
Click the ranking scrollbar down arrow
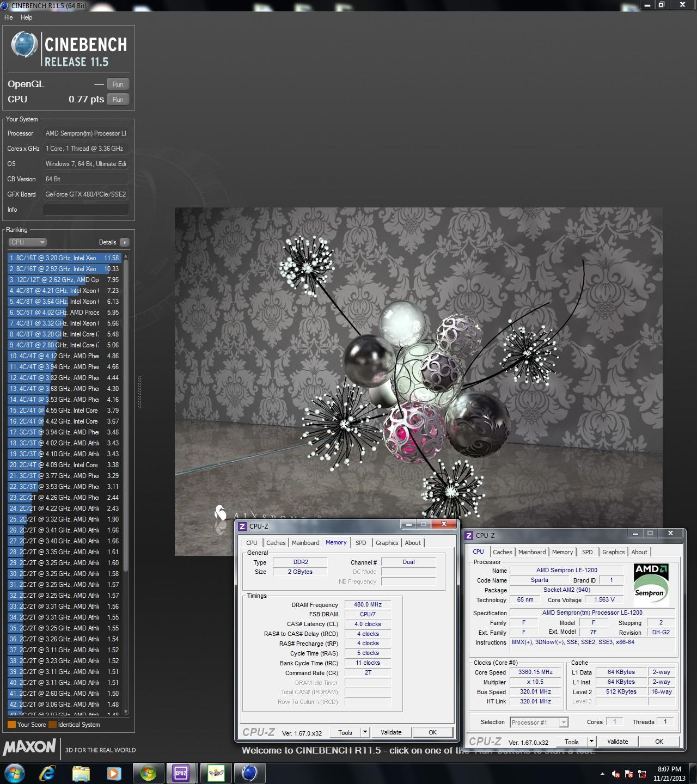coord(126,712)
